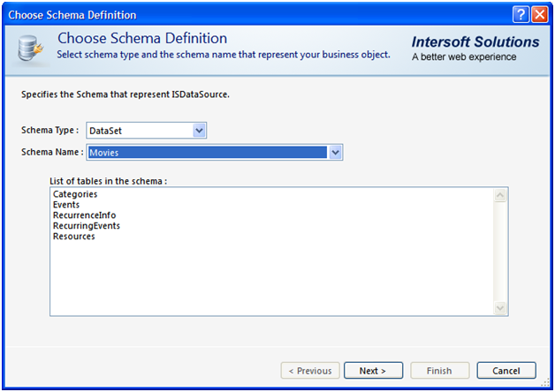Open the Schema Type dropdown arrow
The height and width of the screenshot is (392, 555).
[x=199, y=131]
